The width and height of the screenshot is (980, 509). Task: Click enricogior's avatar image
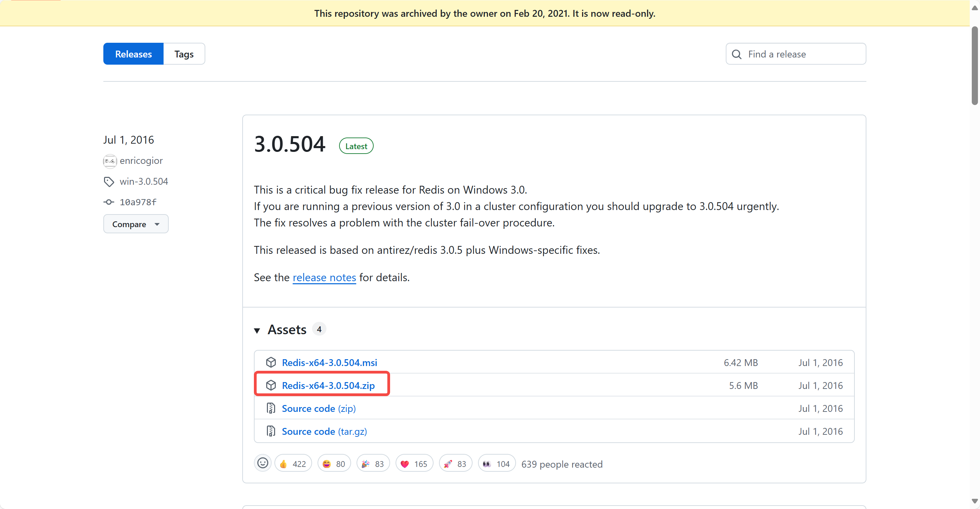[110, 161]
